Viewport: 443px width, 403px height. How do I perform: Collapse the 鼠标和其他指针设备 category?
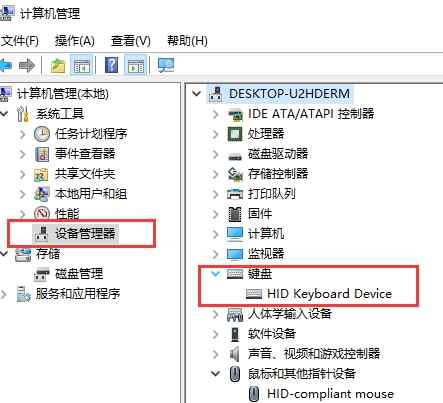[x=216, y=373]
